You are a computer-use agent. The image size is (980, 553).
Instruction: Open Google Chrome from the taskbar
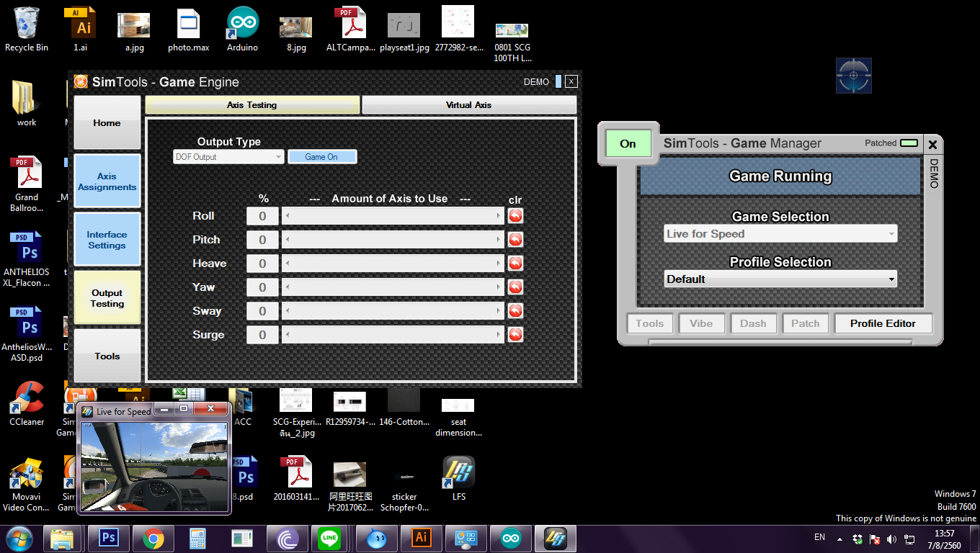click(x=153, y=538)
